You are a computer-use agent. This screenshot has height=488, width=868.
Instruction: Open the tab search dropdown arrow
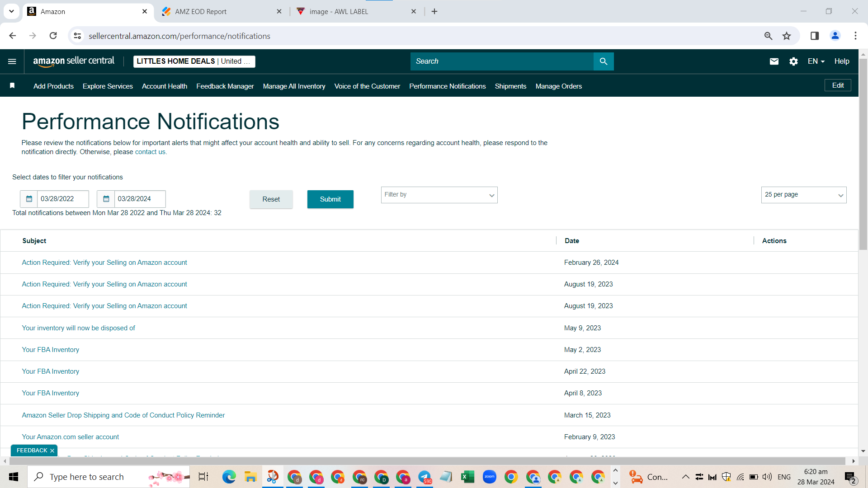click(x=11, y=11)
